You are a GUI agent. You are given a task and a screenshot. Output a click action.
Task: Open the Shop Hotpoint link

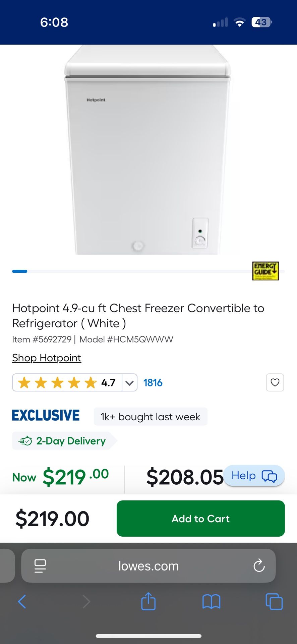click(47, 358)
